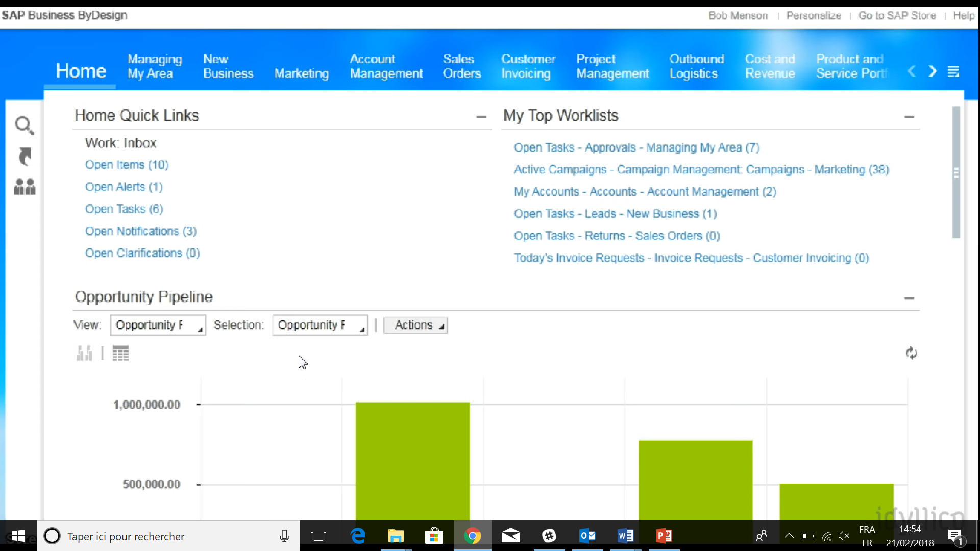Click the Personalize link

pyautogui.click(x=814, y=16)
